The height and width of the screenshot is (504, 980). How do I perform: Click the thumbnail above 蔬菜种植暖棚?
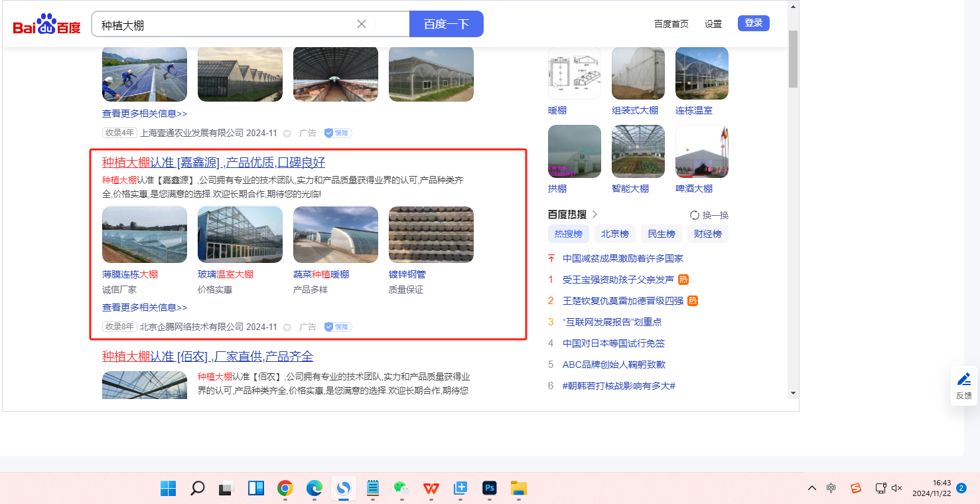tap(336, 234)
